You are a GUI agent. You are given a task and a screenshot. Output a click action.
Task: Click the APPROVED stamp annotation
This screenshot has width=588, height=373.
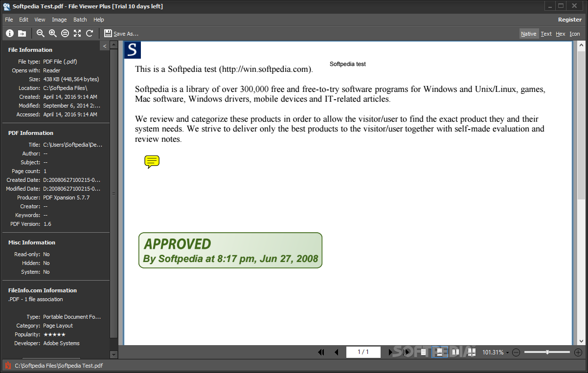pyautogui.click(x=230, y=250)
